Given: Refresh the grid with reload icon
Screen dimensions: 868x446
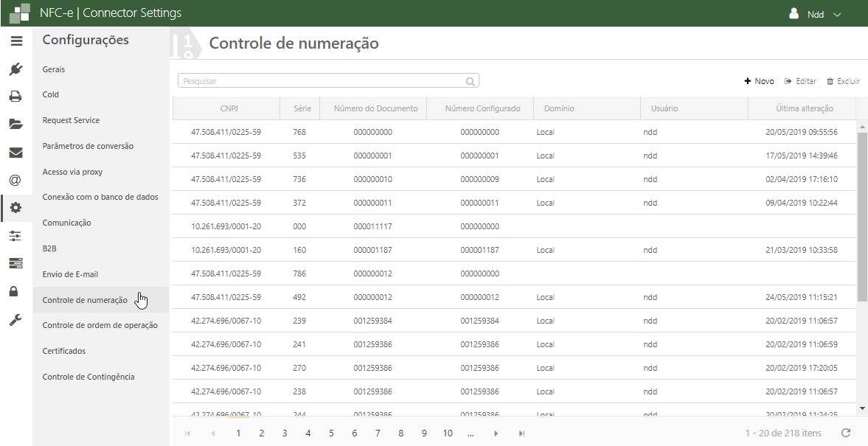Looking at the screenshot, I should [846, 433].
